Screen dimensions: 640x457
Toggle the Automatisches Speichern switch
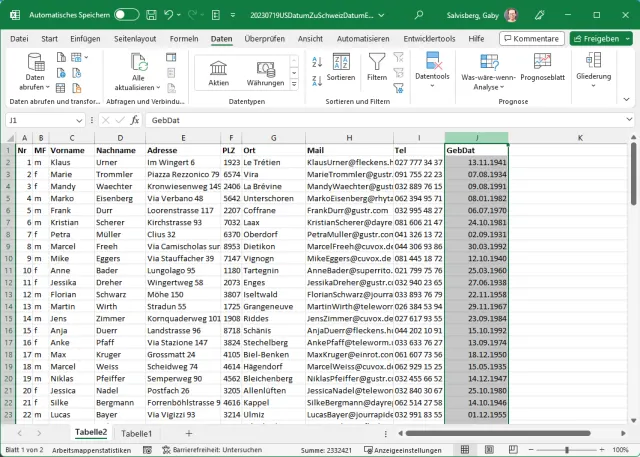tap(127, 15)
